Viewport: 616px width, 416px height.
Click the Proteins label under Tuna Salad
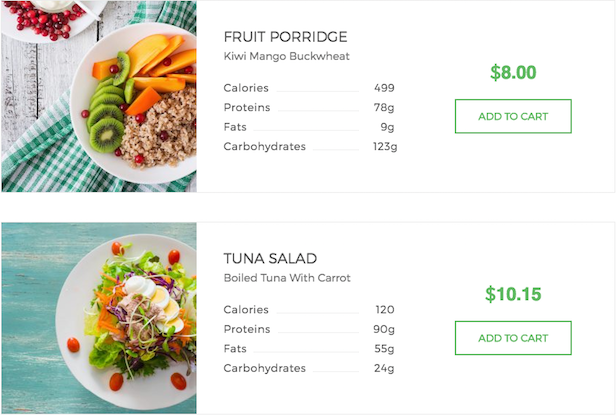tap(247, 329)
